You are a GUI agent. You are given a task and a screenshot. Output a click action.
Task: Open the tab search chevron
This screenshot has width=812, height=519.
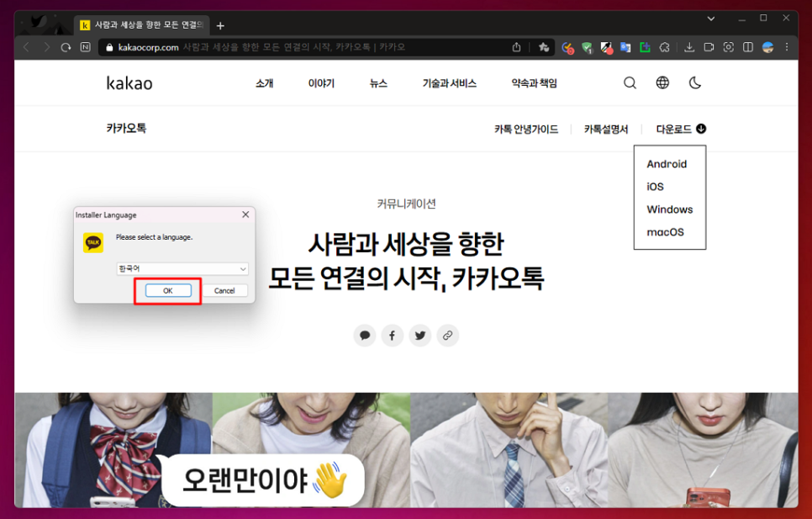click(x=711, y=19)
